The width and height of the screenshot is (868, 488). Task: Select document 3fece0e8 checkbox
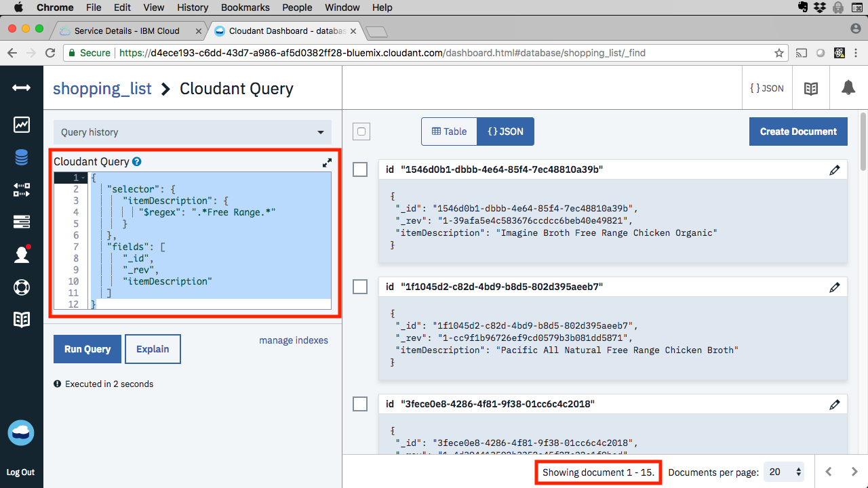(x=361, y=405)
